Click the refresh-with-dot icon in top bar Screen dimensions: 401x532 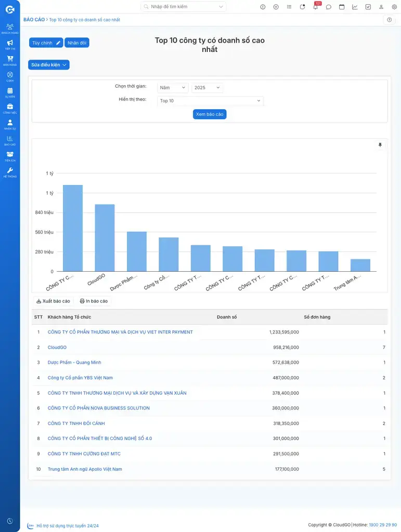[x=302, y=7]
